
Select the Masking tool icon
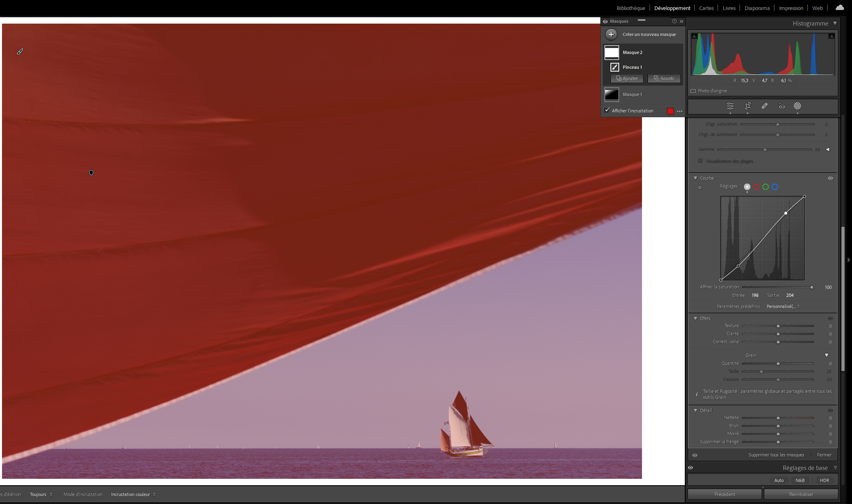797,106
